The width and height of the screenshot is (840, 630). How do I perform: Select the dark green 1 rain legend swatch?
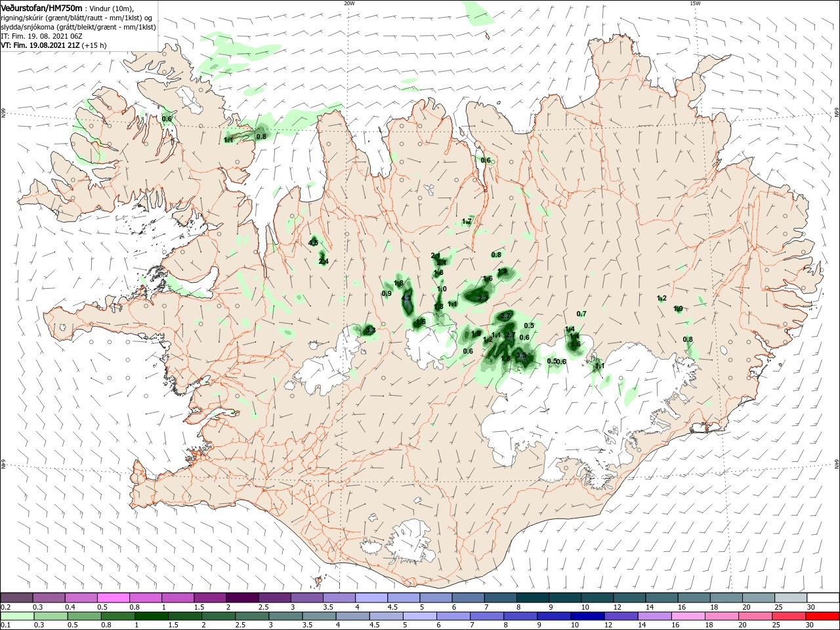(x=151, y=617)
